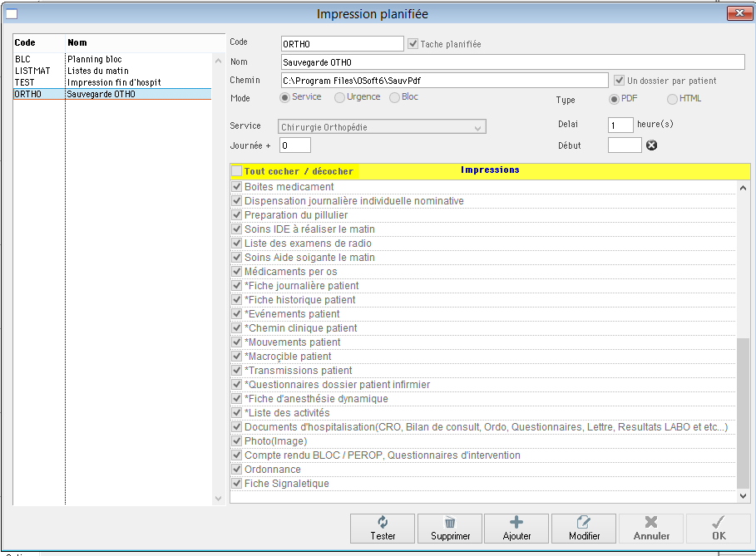
Task: Uncheck Photo(Image)
Action: [x=237, y=440]
